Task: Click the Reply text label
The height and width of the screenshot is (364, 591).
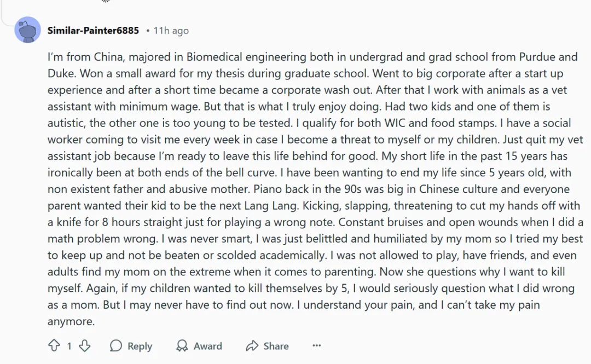Action: (x=140, y=346)
